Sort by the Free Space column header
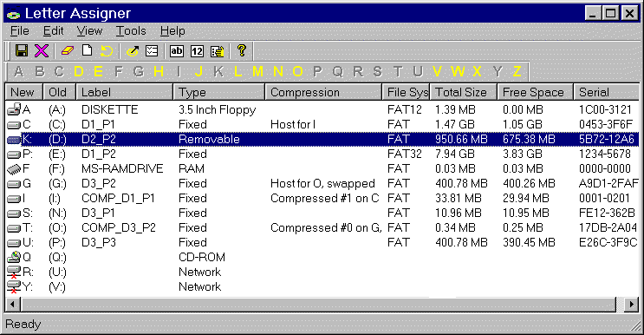Screen dimensions: 644x335 [x=536, y=92]
